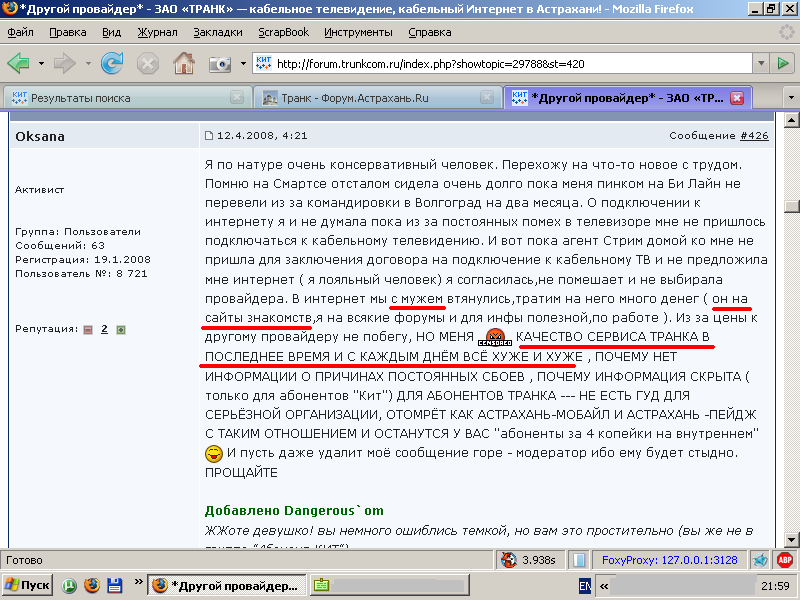Image resolution: width=800 pixels, height=600 pixels.
Task: Click the page load timer icon showing 3.938s
Action: point(509,560)
